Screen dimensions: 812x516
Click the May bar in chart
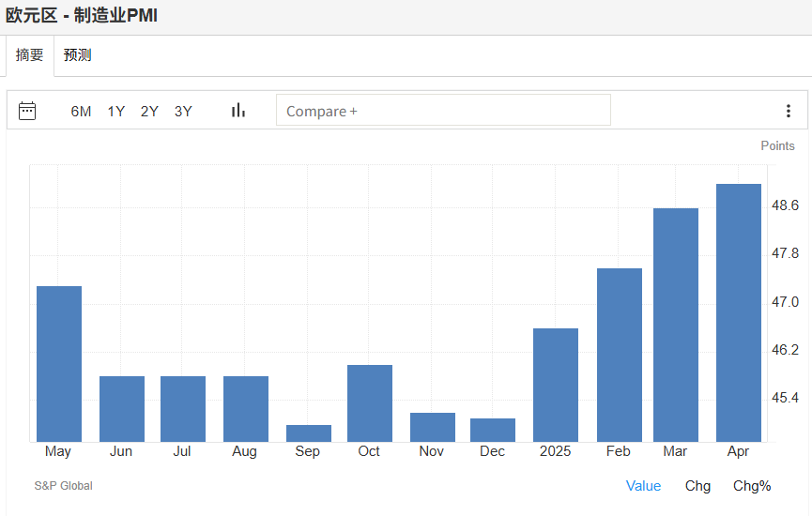[x=59, y=364]
